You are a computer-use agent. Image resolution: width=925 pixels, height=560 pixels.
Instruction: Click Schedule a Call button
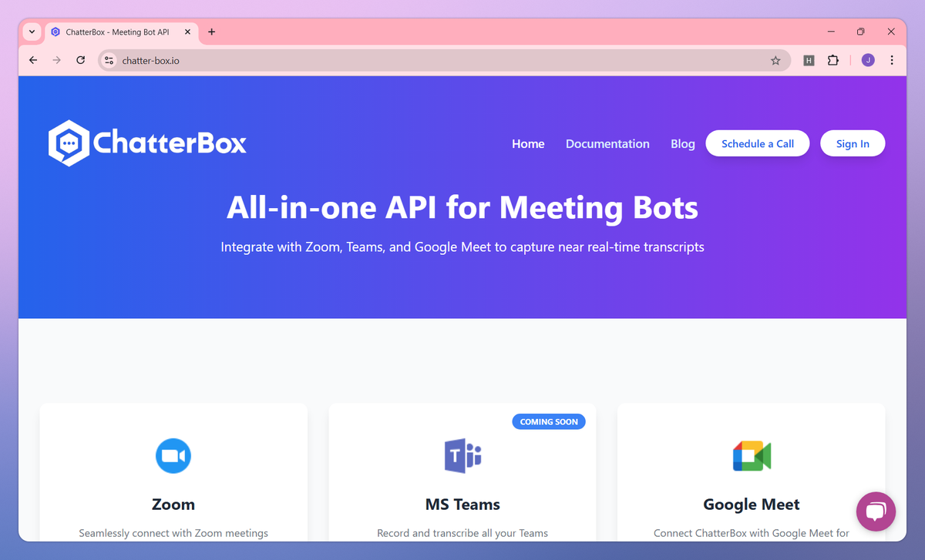point(758,143)
